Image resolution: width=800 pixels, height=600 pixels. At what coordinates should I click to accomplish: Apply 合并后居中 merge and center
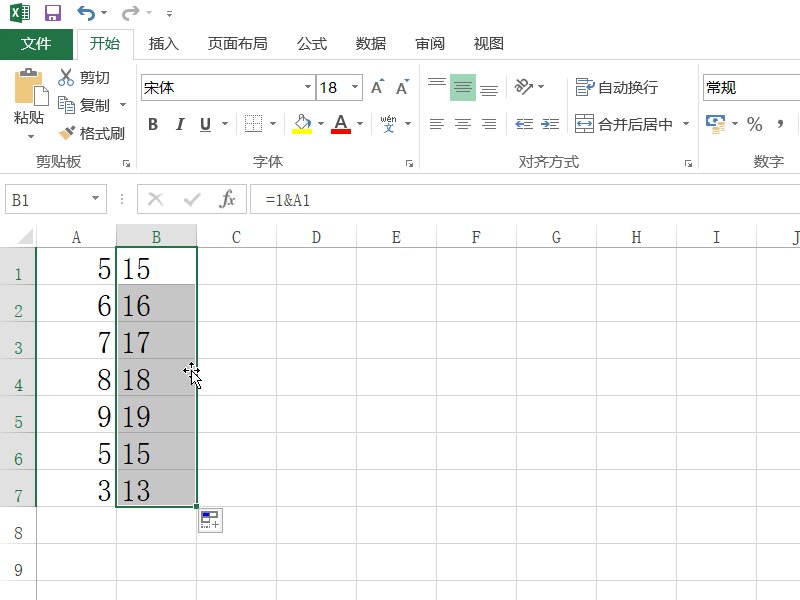coord(617,123)
